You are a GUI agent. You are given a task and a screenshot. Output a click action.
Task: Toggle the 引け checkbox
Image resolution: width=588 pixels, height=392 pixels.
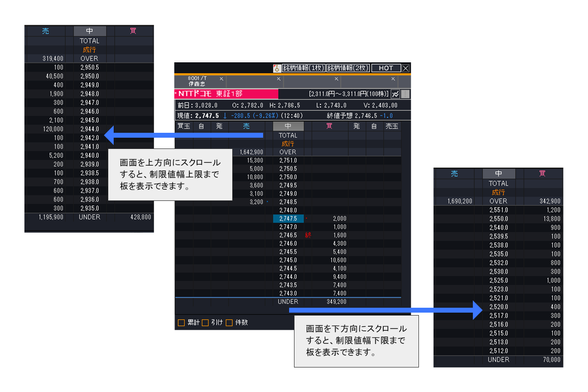tap(205, 322)
